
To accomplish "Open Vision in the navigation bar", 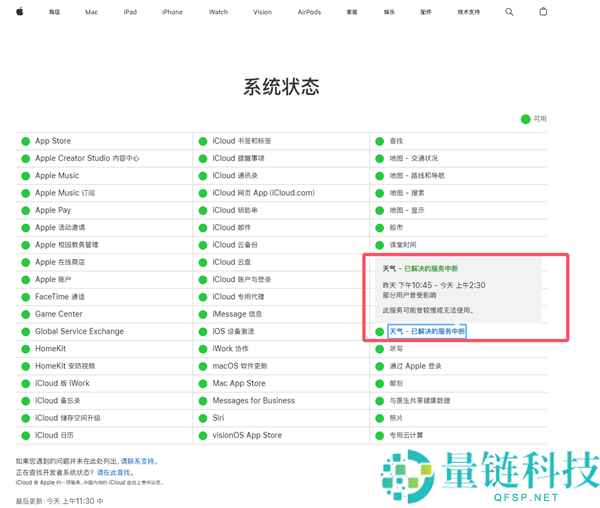I will pyautogui.click(x=262, y=12).
